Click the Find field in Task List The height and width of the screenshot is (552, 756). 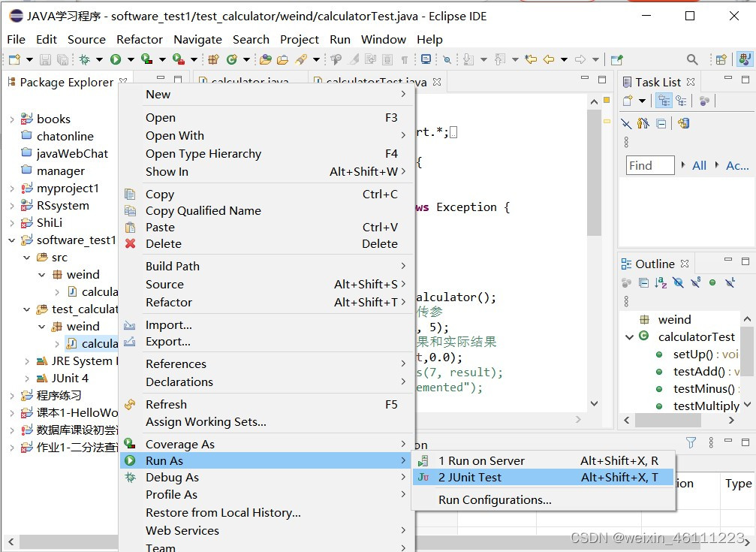click(x=650, y=165)
